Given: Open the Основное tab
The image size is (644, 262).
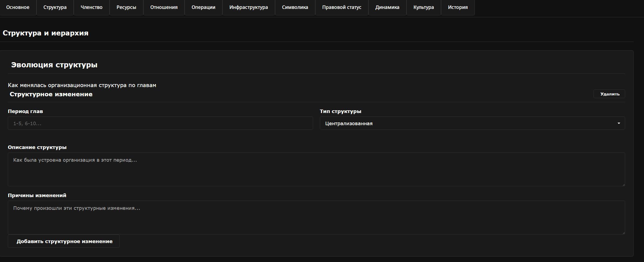Looking at the screenshot, I should 18,7.
